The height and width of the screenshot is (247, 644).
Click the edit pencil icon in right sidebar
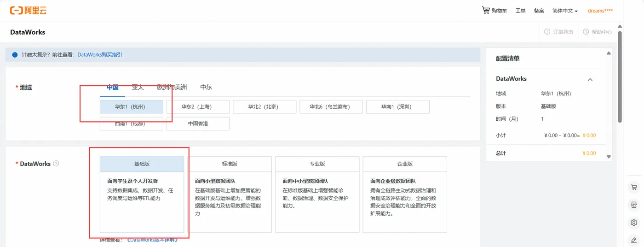[634, 240]
